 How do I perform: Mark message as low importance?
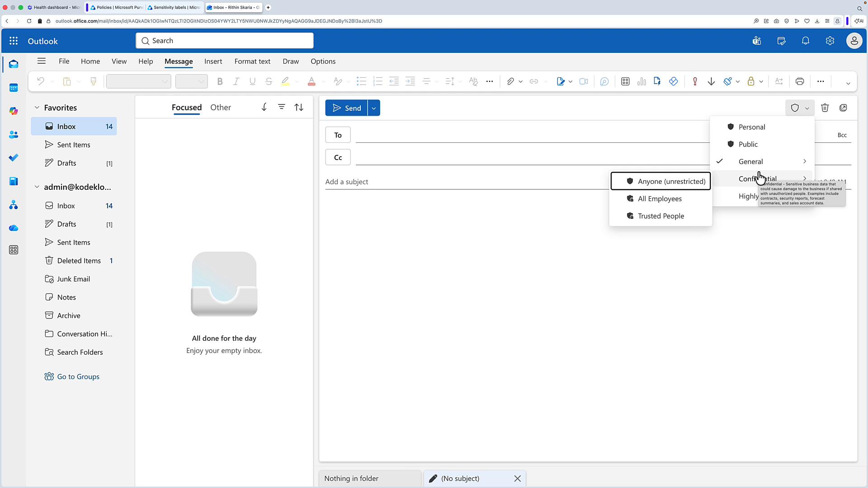(711, 81)
